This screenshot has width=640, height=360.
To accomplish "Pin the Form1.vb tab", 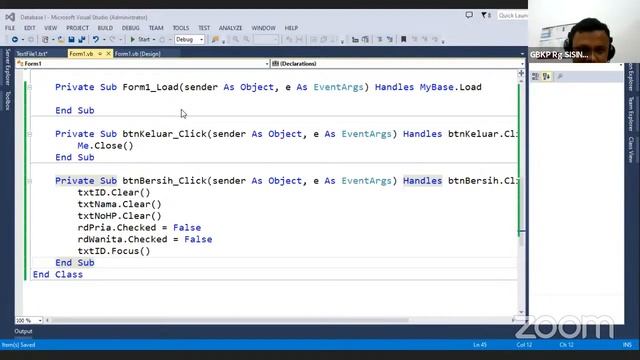I will pyautogui.click(x=100, y=53).
